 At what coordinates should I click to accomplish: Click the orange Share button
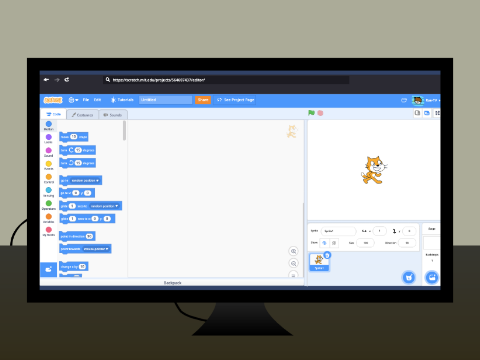coord(203,100)
